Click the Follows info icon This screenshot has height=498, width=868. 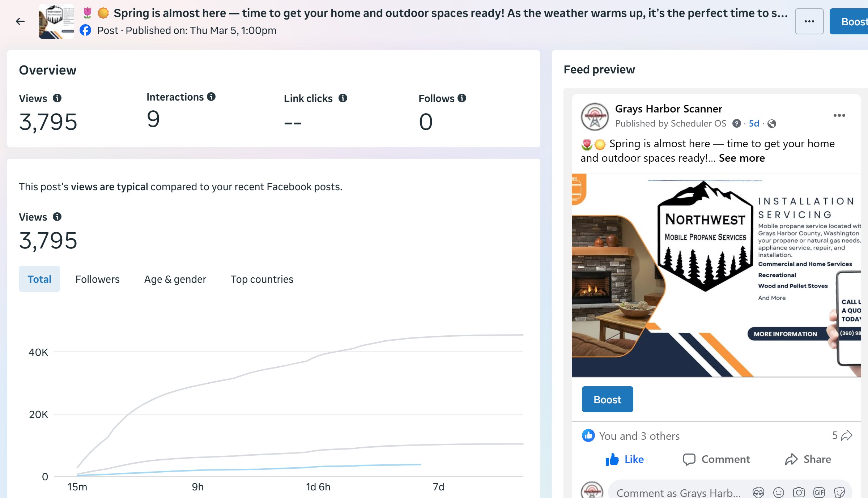tap(462, 98)
